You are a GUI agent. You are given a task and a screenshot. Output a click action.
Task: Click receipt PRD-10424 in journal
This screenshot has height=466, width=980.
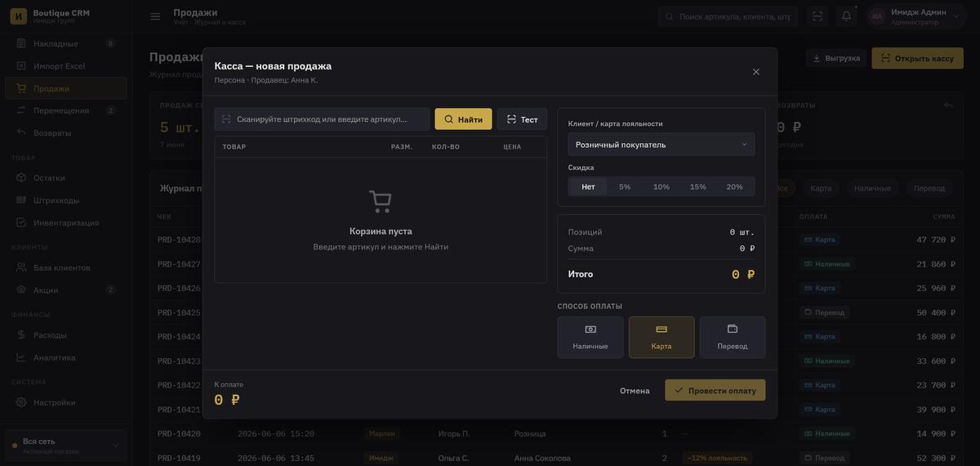click(x=179, y=336)
